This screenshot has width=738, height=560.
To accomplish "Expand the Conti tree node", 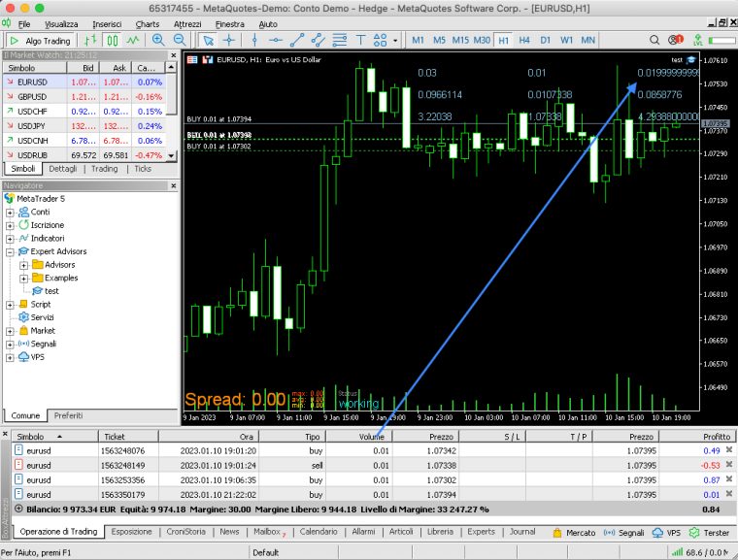I will pyautogui.click(x=10, y=213).
